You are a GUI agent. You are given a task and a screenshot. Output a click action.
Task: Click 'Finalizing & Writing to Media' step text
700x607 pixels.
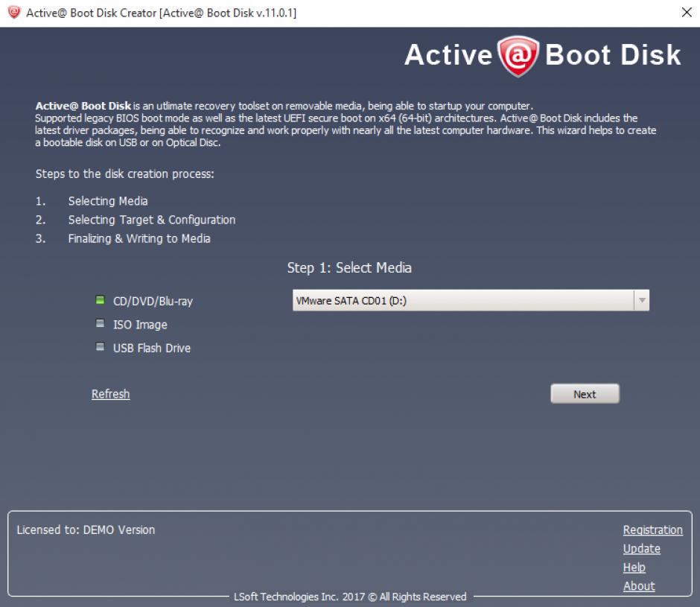pos(139,238)
